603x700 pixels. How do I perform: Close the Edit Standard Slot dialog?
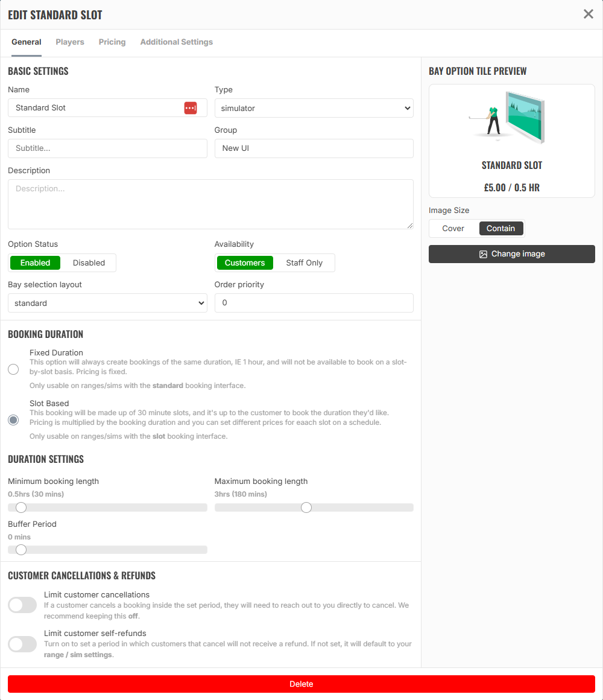point(589,14)
